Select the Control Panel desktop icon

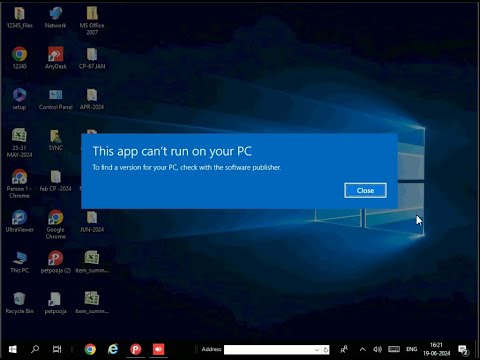click(56, 99)
